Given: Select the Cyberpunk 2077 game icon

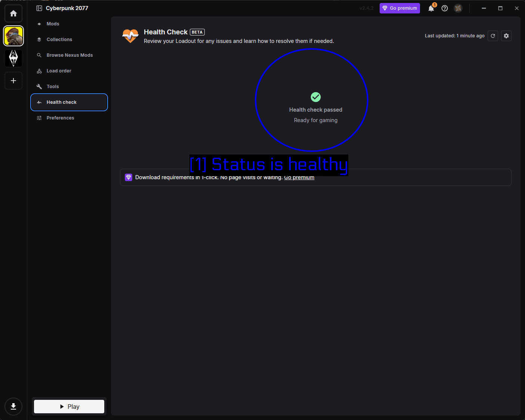Looking at the screenshot, I should pos(13,36).
